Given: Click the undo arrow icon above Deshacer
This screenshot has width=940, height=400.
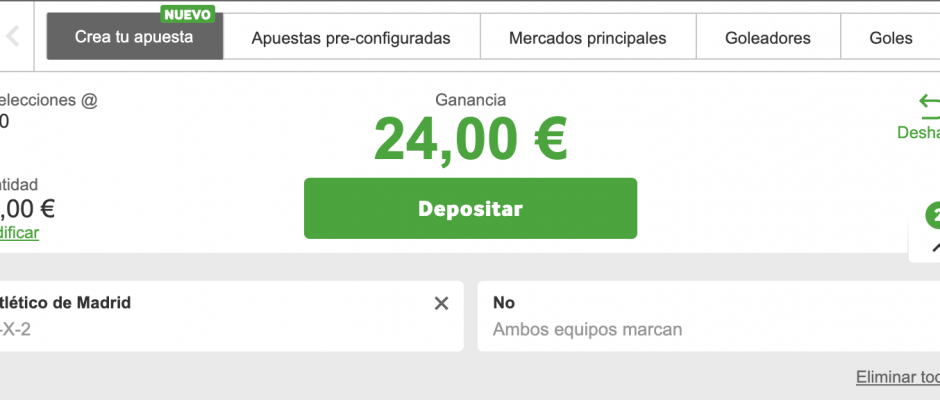Looking at the screenshot, I should 930,102.
